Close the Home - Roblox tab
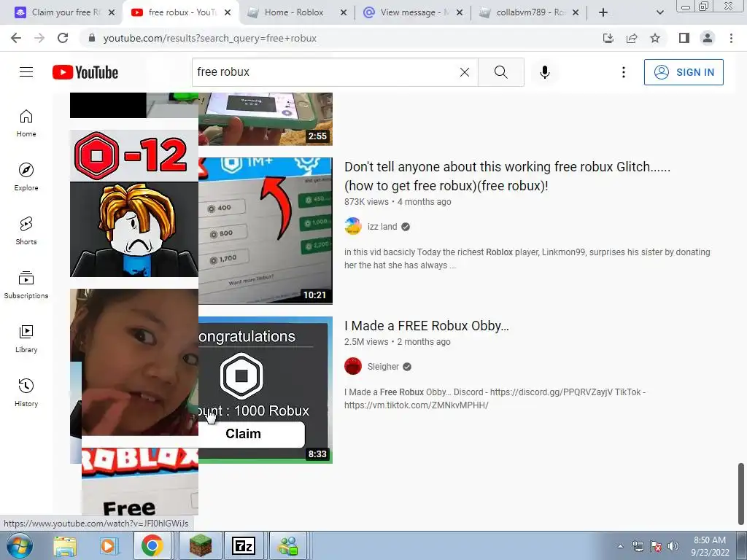 pos(343,12)
